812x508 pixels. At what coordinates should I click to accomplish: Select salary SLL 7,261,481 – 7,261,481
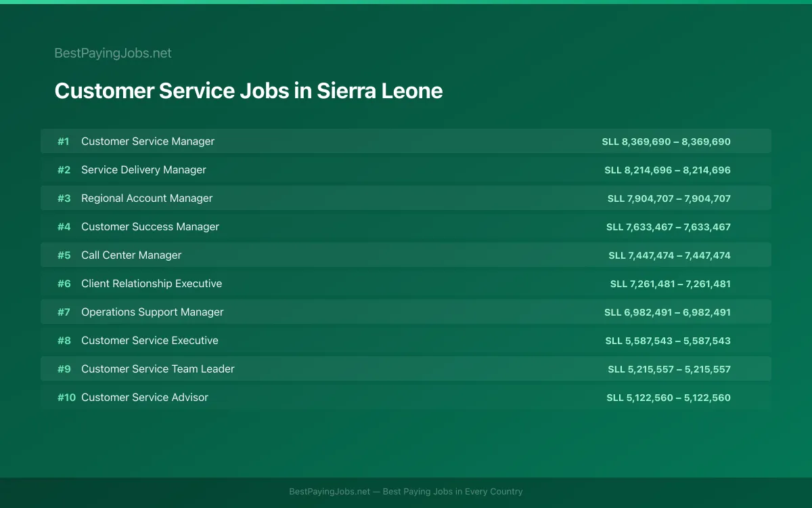pyautogui.click(x=671, y=284)
